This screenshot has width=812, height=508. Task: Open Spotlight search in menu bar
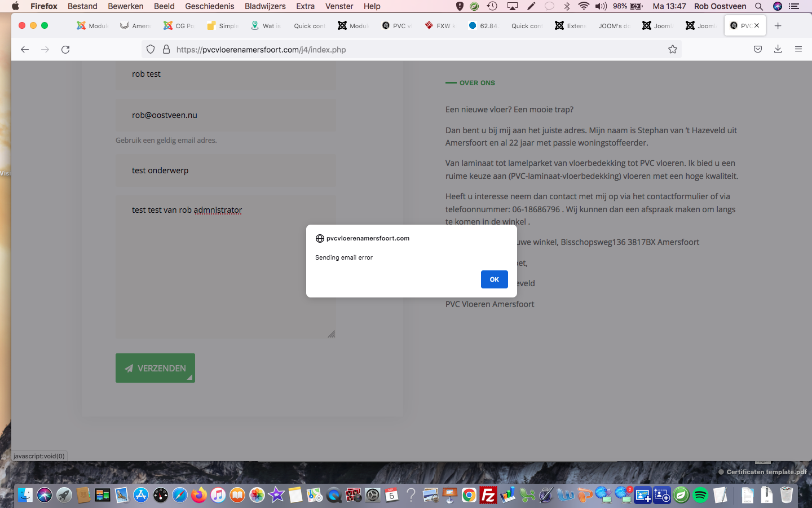759,6
